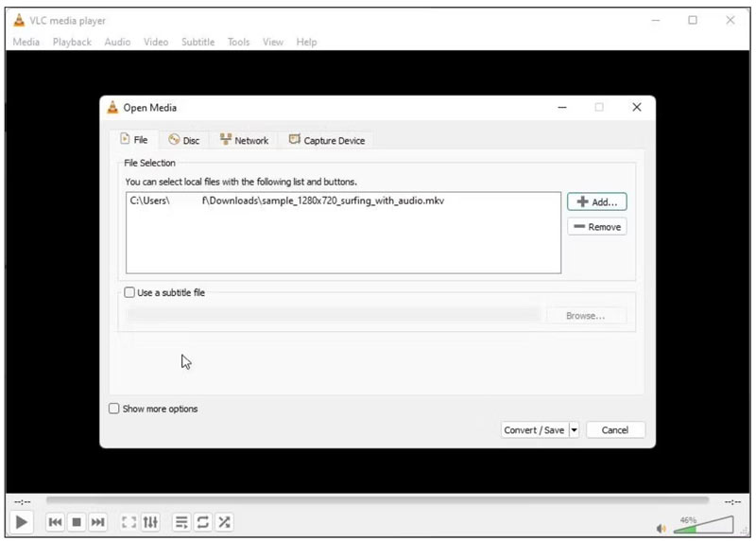Open the Tools menu
The width and height of the screenshot is (756, 541).
(x=239, y=42)
